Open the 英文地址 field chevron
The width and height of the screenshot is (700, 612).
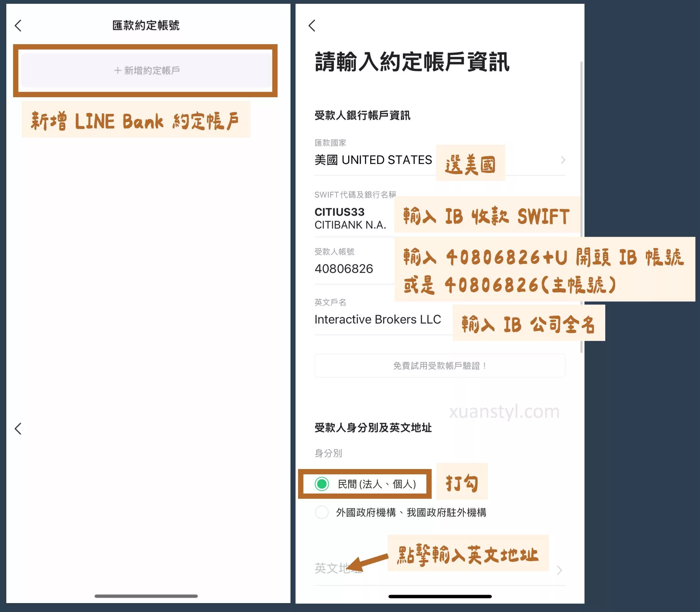coord(559,570)
